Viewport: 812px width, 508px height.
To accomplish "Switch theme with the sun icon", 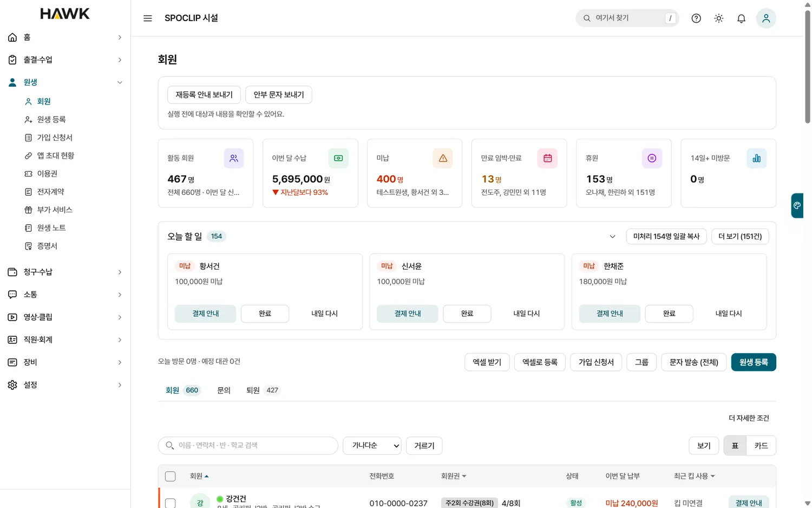I will point(719,18).
